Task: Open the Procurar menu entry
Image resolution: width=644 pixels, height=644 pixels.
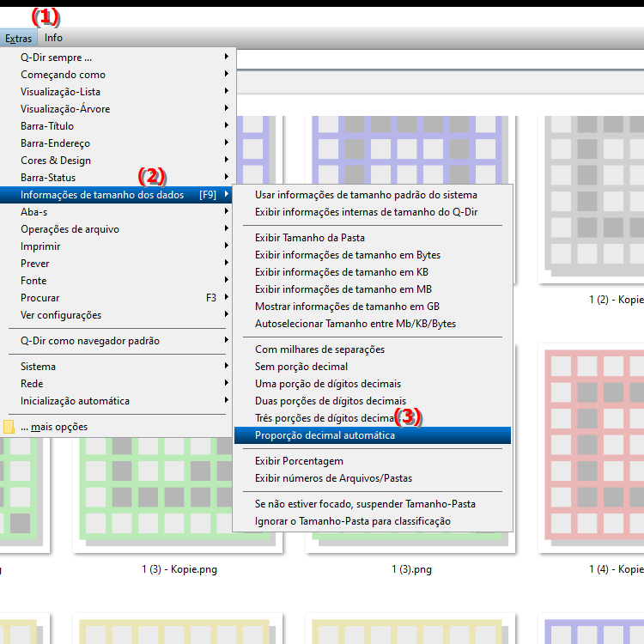Action: click(x=40, y=298)
